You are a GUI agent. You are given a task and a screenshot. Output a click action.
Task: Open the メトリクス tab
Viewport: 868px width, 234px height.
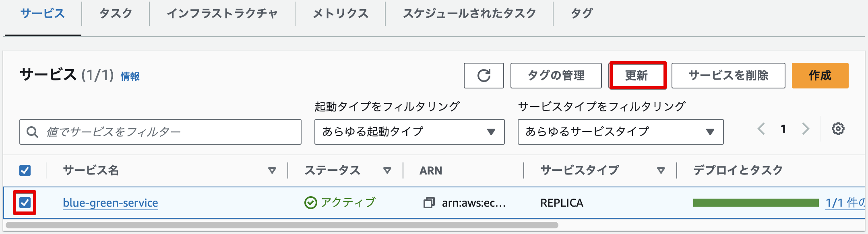pos(341,14)
